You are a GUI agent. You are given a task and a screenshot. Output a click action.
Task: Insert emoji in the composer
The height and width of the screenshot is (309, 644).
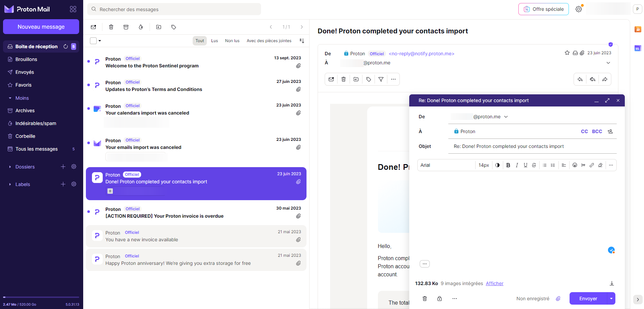point(575,165)
